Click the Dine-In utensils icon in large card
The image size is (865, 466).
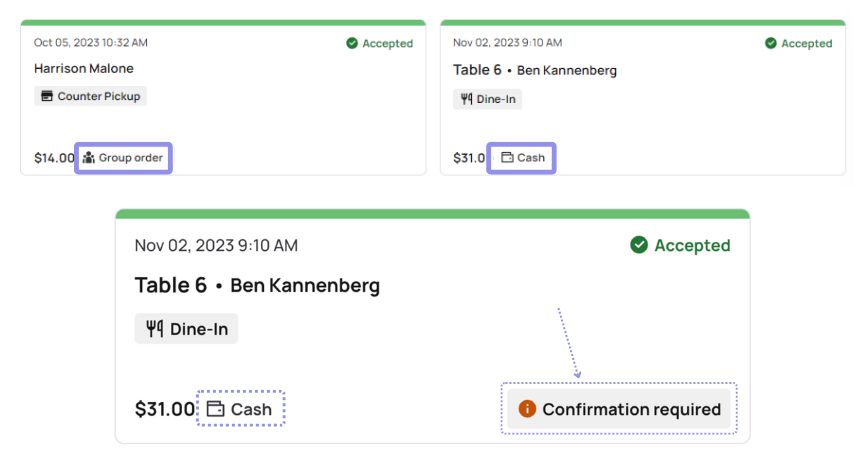(154, 328)
